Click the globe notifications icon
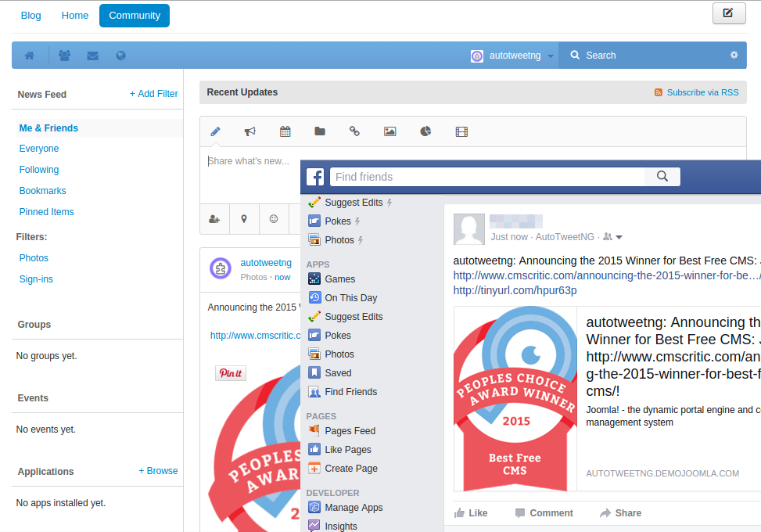 (x=120, y=56)
